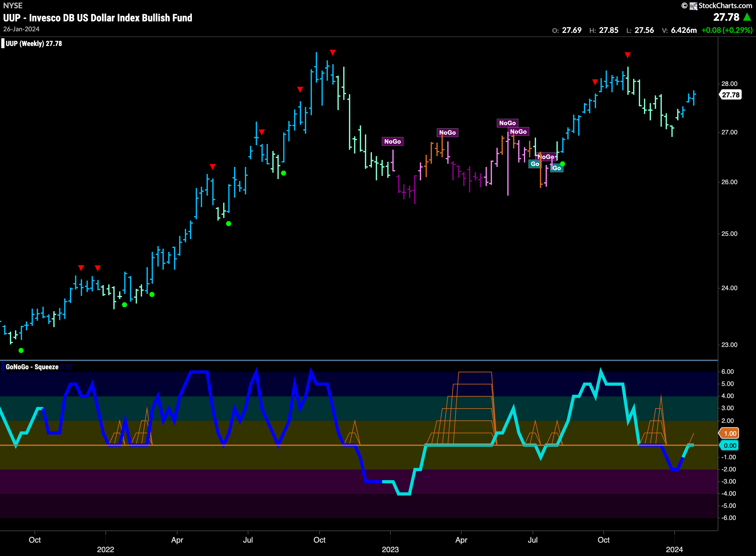Click the second NoGo label below it in June 2023
Screen dimensions: 756x556
(x=518, y=131)
